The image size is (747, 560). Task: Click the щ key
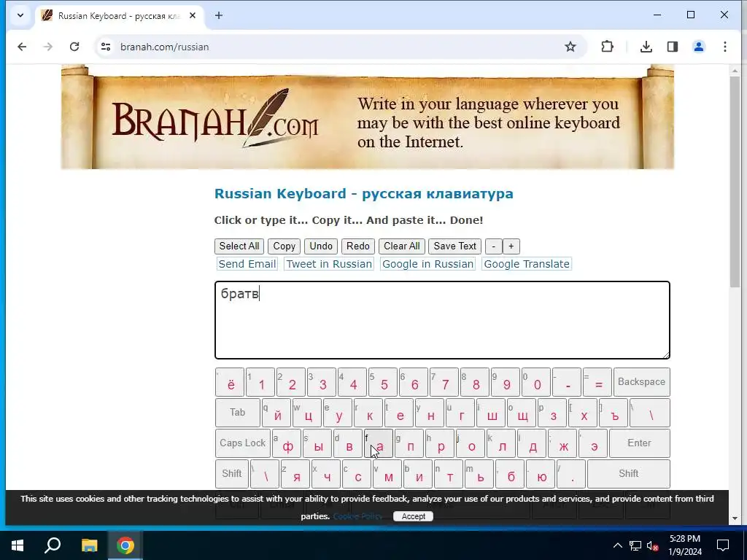tap(521, 413)
